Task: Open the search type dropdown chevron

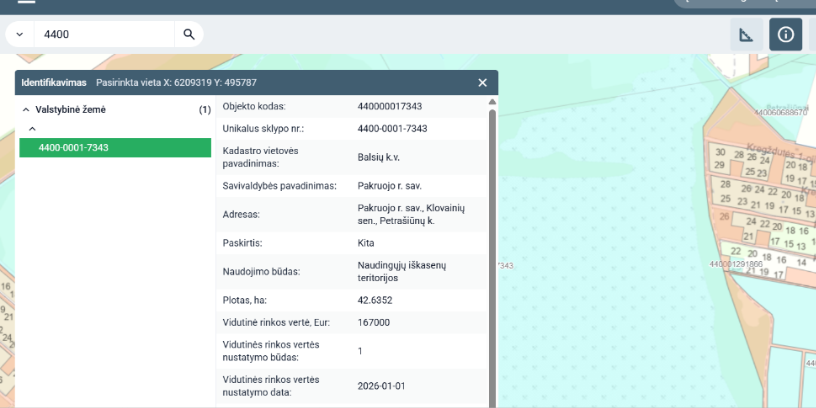Action: click(20, 34)
